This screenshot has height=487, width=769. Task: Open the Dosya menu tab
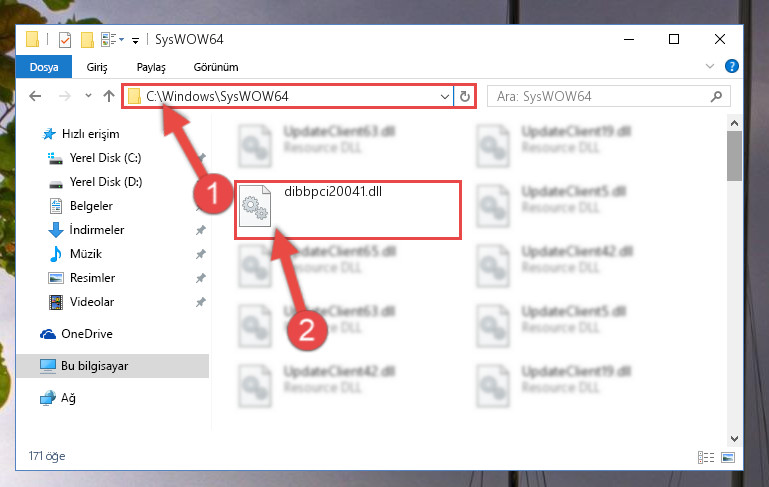[44, 67]
